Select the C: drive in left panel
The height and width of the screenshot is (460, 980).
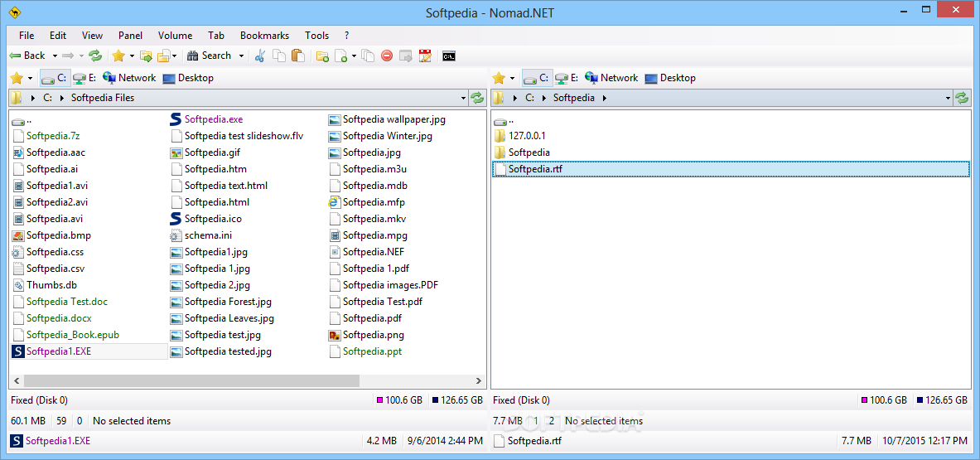click(55, 78)
